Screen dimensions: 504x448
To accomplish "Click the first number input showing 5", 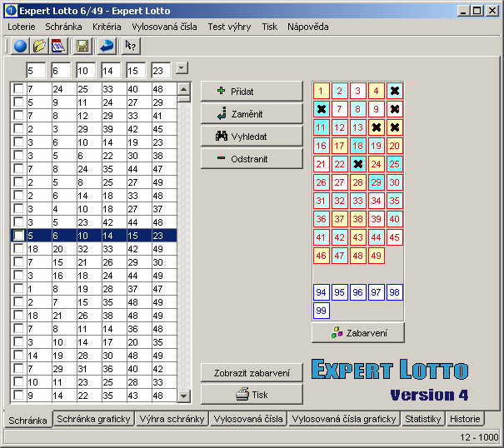I will [x=36, y=71].
